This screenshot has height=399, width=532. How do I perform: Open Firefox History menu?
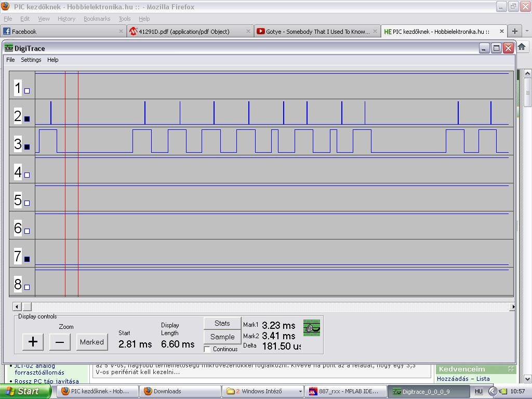tap(66, 19)
